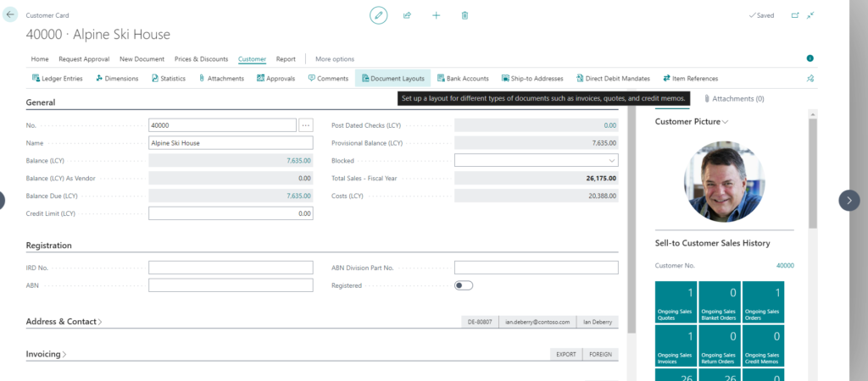Click the Name input field

tap(231, 143)
